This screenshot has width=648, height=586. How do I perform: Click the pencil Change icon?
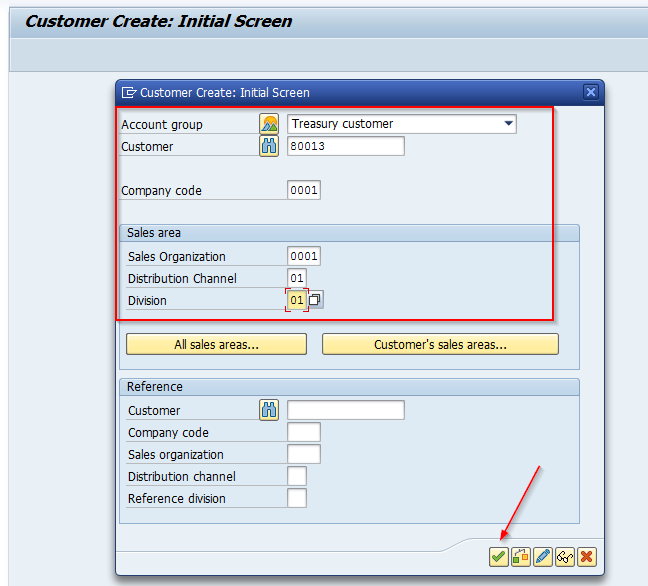pos(542,556)
